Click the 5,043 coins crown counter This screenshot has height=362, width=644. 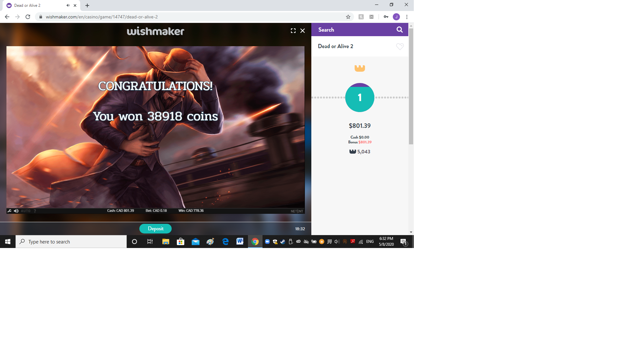360,152
